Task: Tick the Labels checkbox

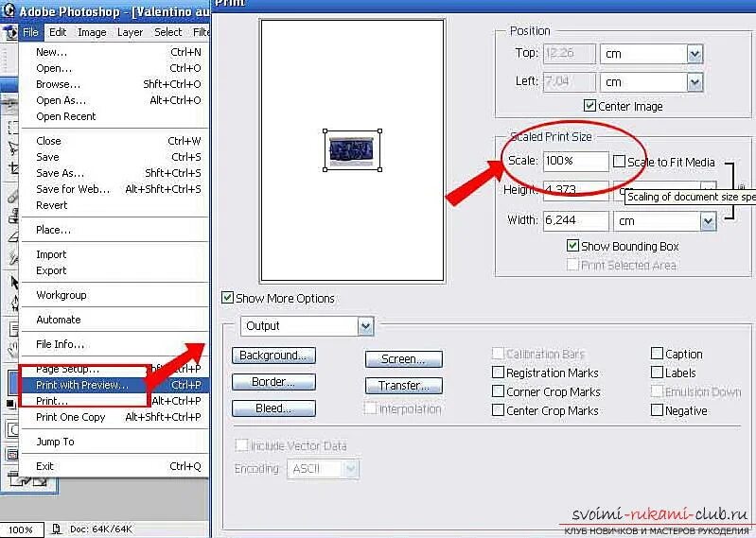Action: pos(657,373)
